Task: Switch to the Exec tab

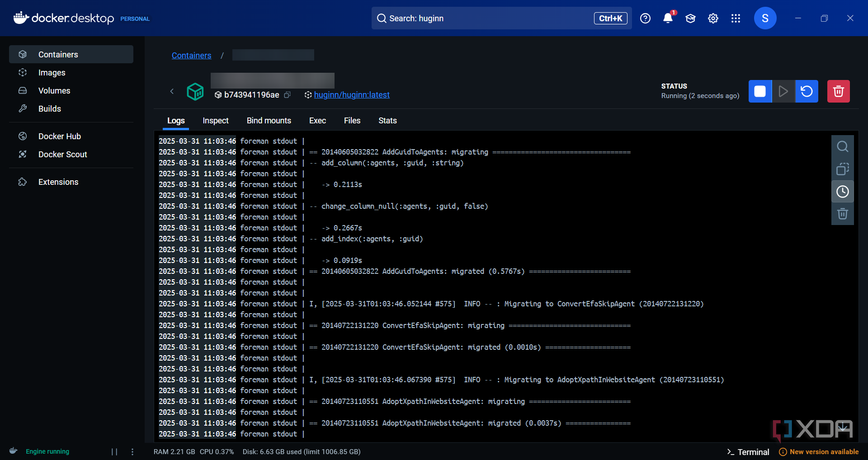Action: point(317,121)
